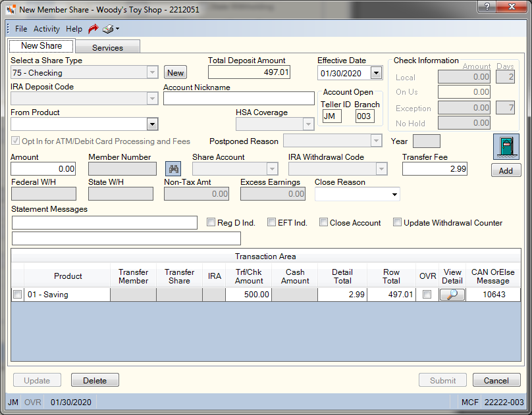Viewport: 532px width, 415px height.
Task: Click the Account Nickname field
Action: click(239, 99)
